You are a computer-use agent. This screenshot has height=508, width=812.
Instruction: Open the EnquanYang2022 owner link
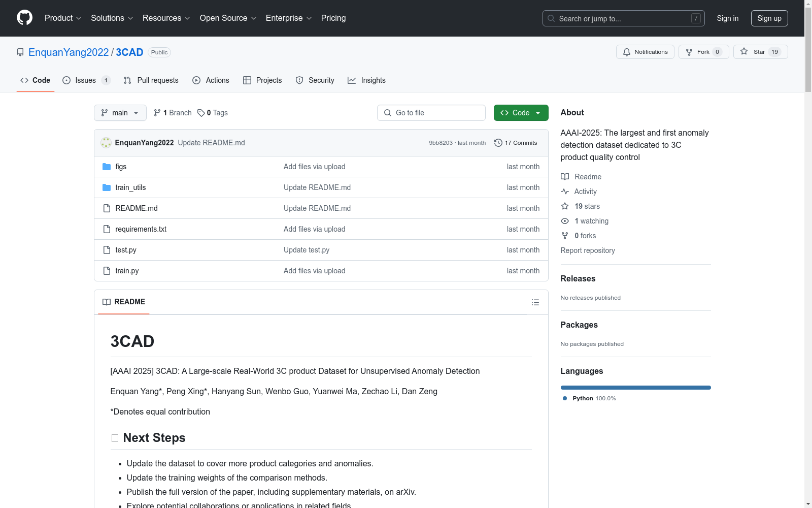[69, 52]
